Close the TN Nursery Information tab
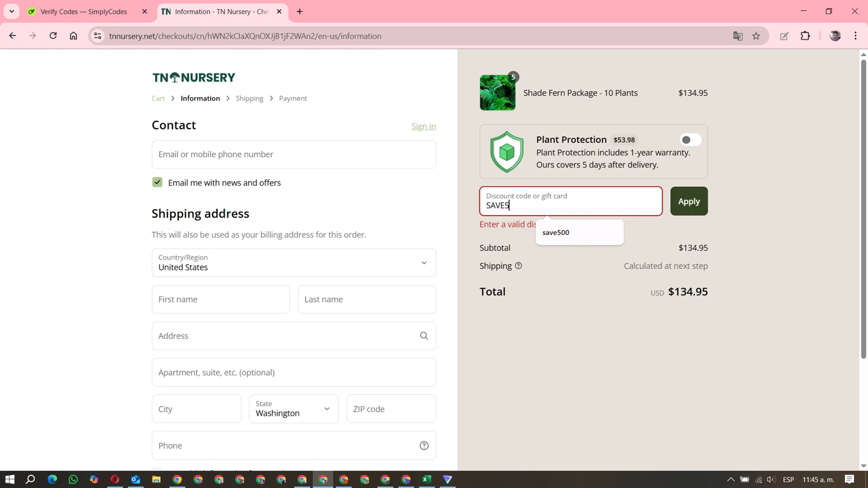The image size is (868, 488). (279, 12)
